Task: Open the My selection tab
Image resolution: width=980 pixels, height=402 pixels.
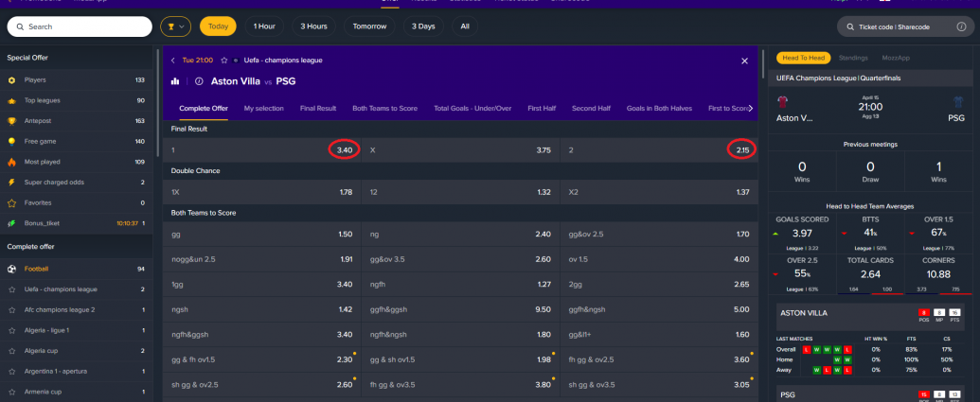Action: [264, 108]
